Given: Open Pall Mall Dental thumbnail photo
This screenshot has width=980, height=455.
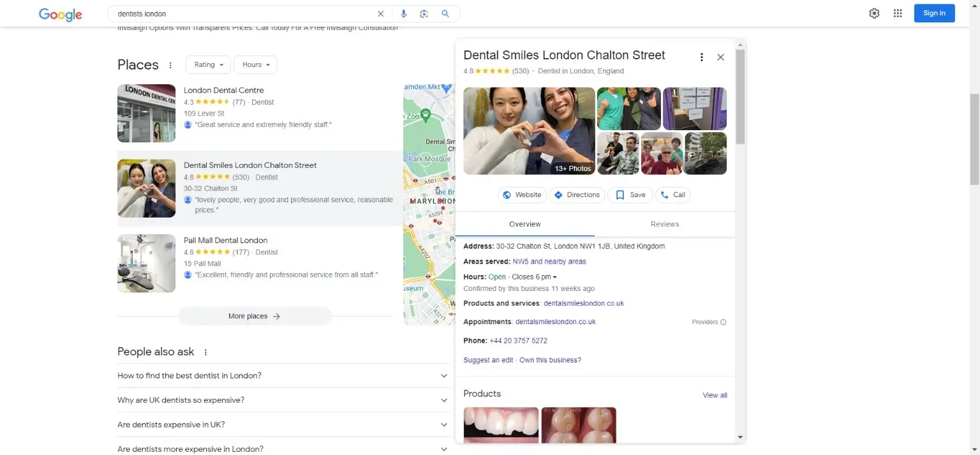Looking at the screenshot, I should tap(146, 264).
